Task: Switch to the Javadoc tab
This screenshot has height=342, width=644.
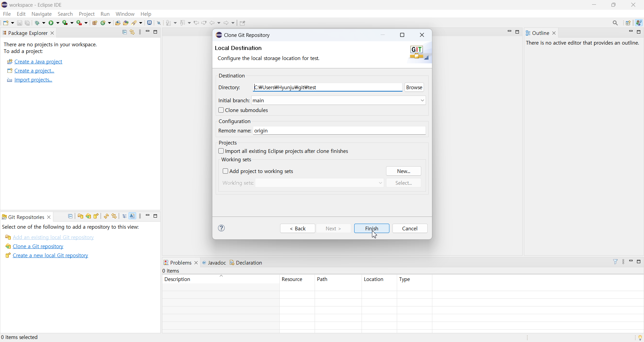Action: tap(215, 263)
